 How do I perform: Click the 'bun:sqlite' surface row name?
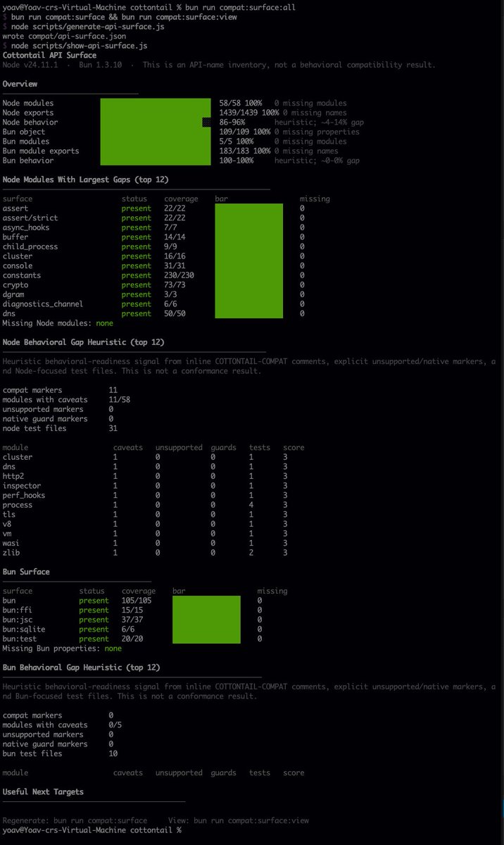[24, 629]
